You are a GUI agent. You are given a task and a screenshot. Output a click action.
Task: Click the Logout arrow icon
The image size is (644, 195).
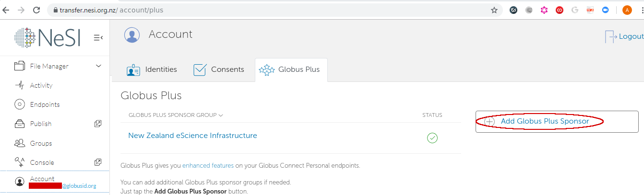tap(610, 37)
